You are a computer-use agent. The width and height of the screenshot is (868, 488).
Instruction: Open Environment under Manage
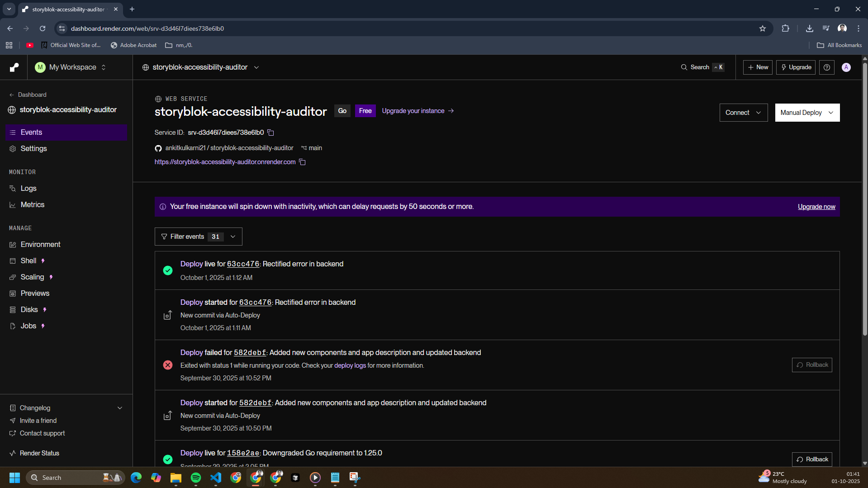pyautogui.click(x=66, y=245)
